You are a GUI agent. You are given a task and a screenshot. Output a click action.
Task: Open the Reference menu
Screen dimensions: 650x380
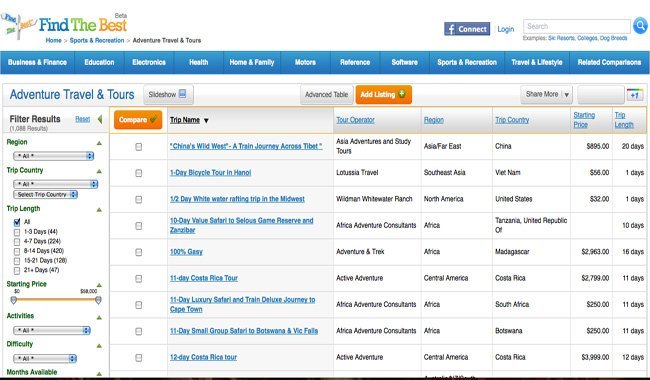click(355, 63)
